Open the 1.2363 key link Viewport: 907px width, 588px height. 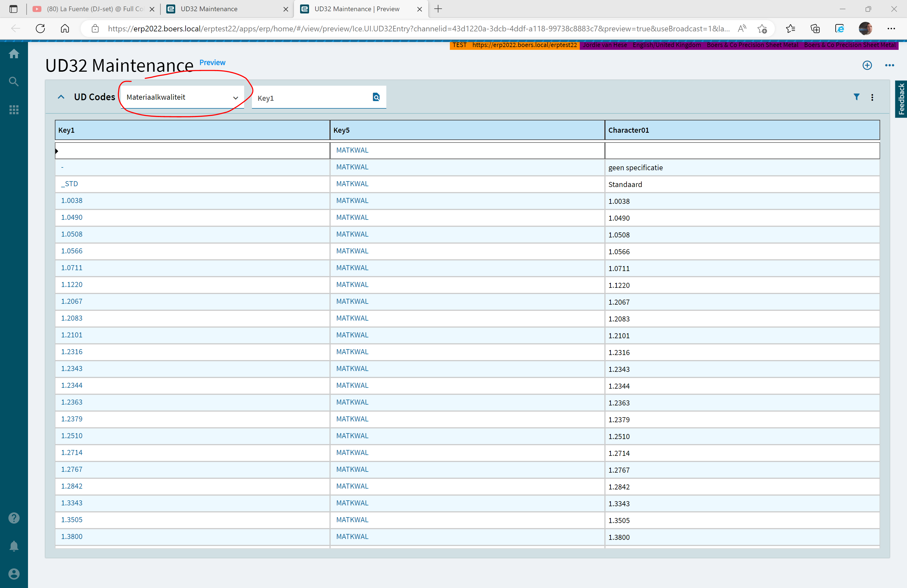click(72, 402)
